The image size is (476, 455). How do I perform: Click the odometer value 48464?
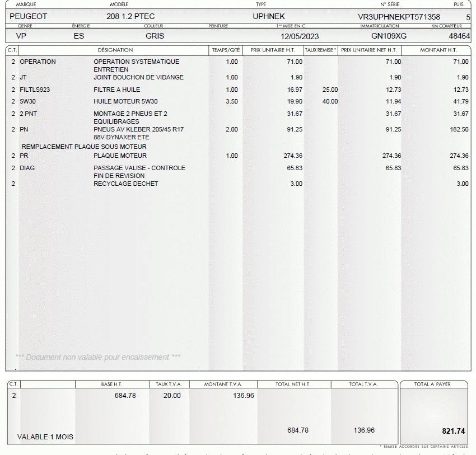pos(459,36)
